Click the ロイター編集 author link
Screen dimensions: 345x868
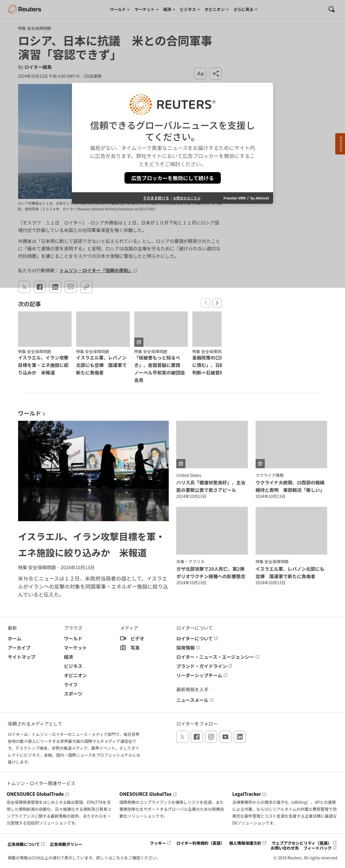click(x=38, y=67)
